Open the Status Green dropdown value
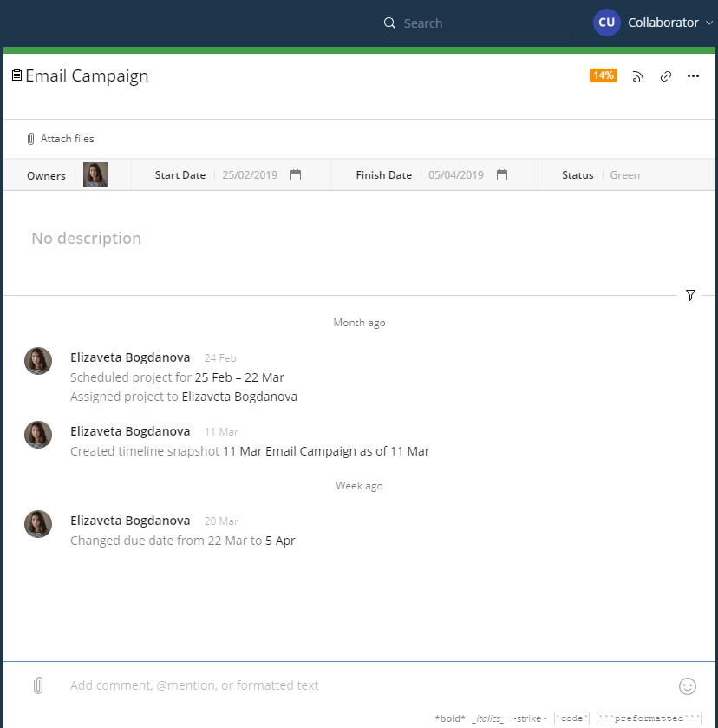Viewport: 718px width, 728px height. (x=624, y=175)
